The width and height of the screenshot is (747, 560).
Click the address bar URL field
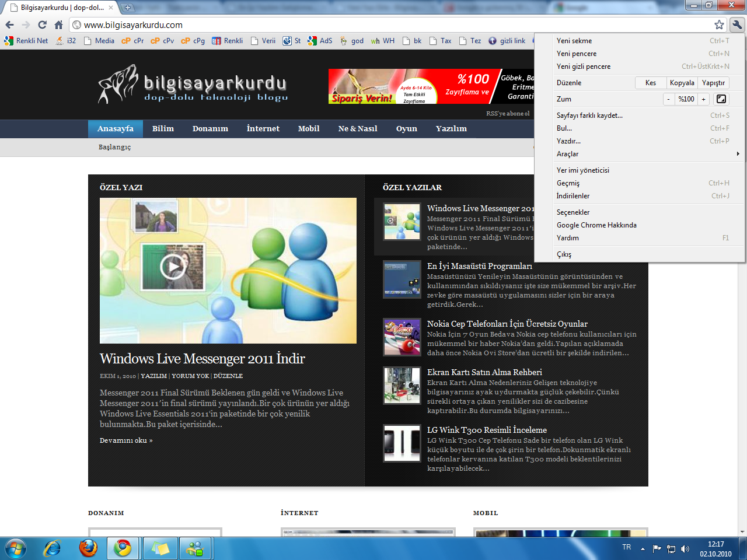(x=391, y=24)
